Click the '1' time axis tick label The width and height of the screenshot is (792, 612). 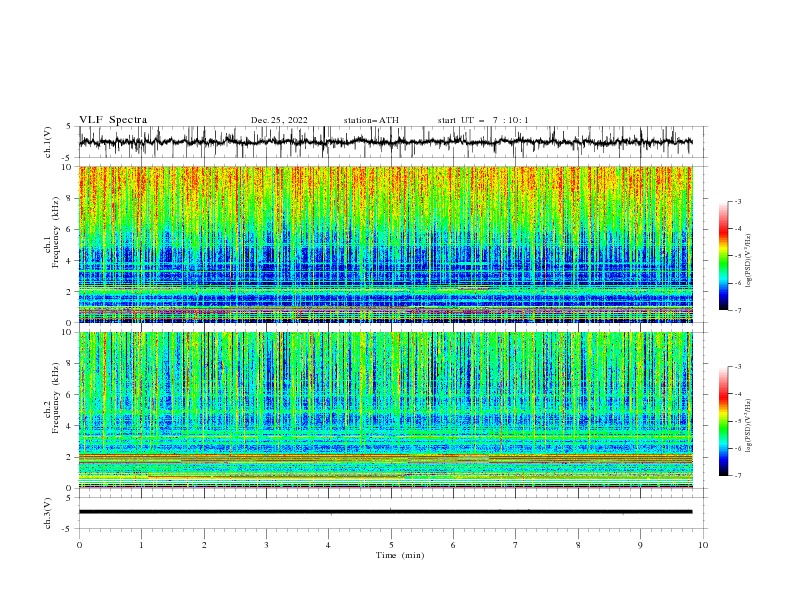point(141,545)
